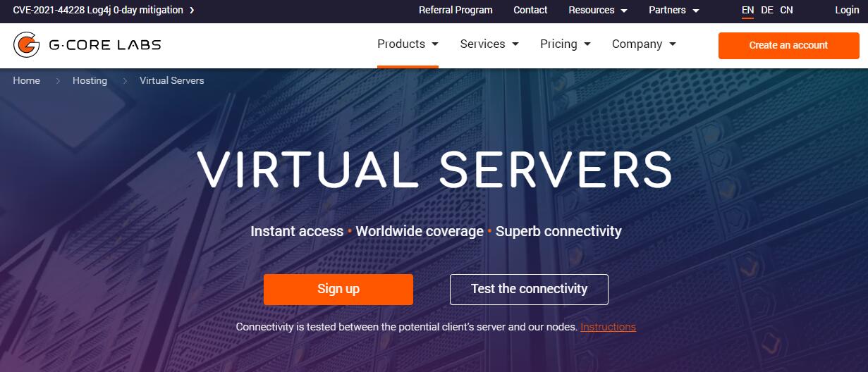Open the Services menu
The height and width of the screenshot is (372, 868).
point(489,44)
